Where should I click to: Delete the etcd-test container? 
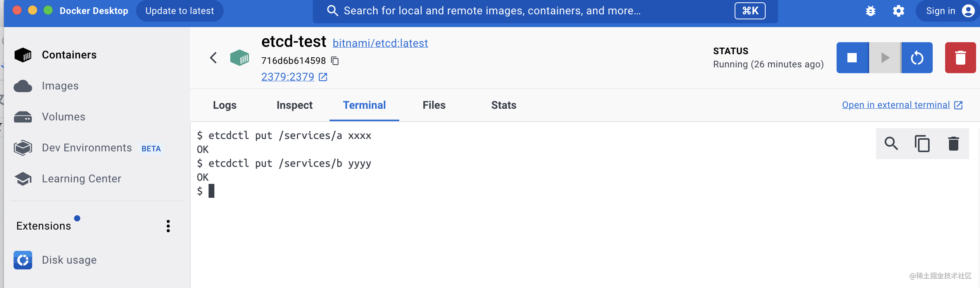click(x=960, y=58)
